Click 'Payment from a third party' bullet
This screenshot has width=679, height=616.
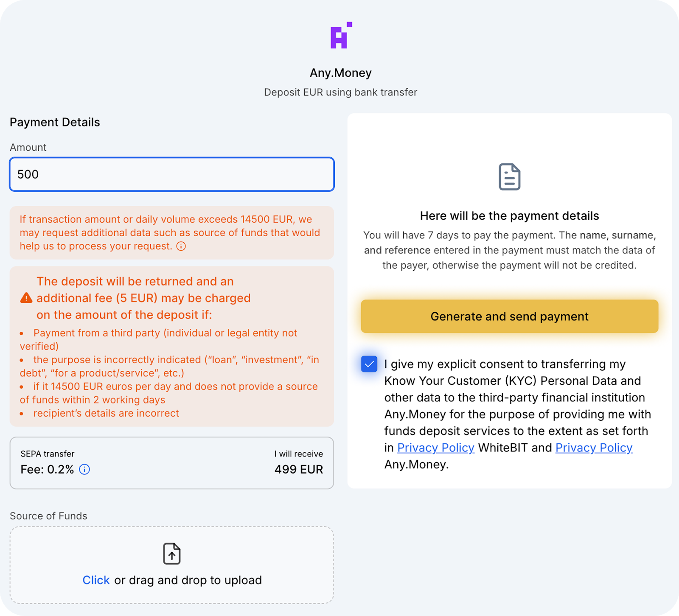coord(158,339)
